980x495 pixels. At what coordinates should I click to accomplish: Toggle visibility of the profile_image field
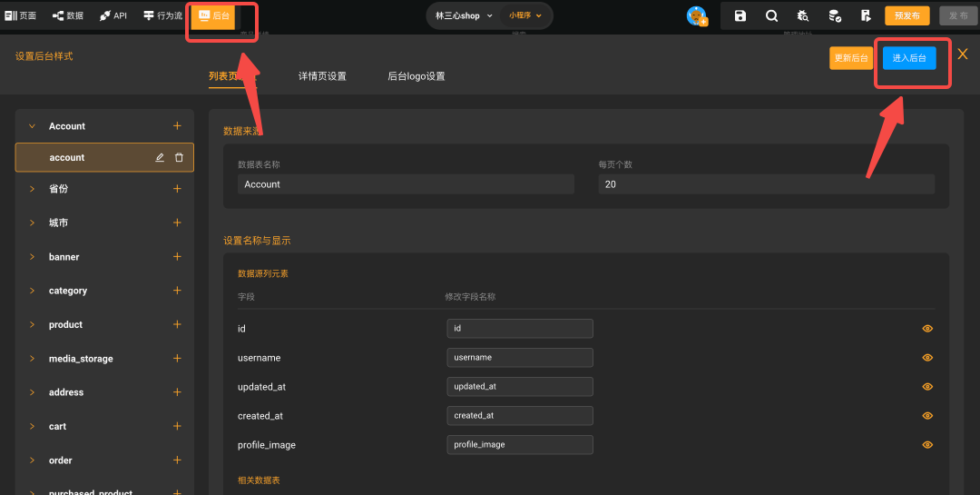tap(927, 445)
